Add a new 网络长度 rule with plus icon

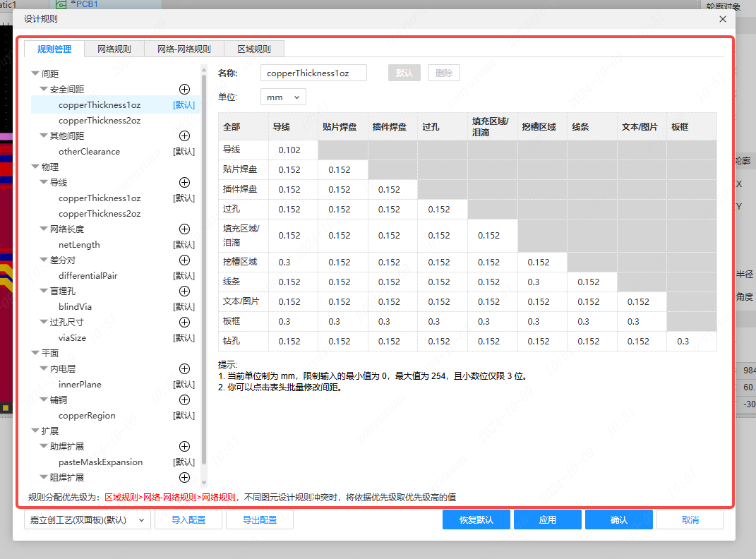pos(184,229)
